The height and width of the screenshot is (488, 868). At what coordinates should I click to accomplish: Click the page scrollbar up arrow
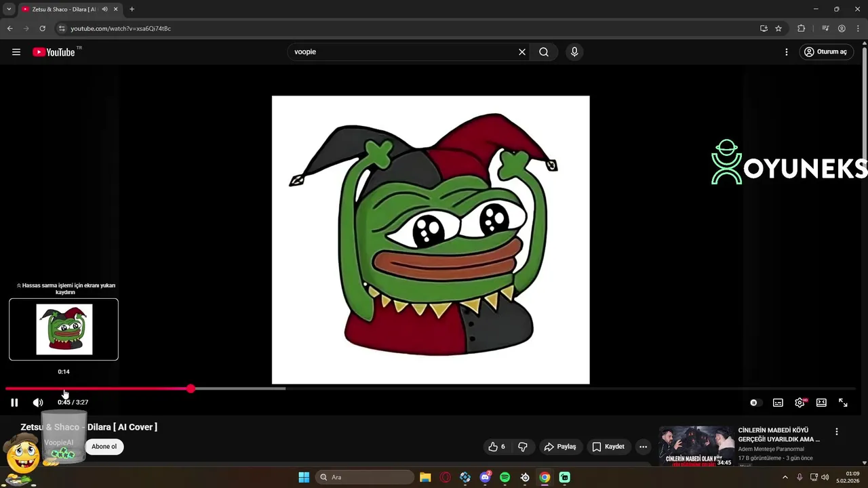(864, 45)
